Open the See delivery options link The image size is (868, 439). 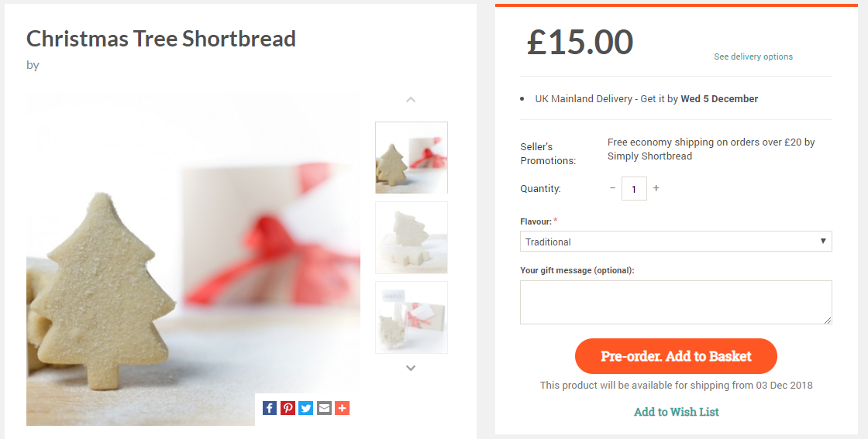[x=753, y=57]
